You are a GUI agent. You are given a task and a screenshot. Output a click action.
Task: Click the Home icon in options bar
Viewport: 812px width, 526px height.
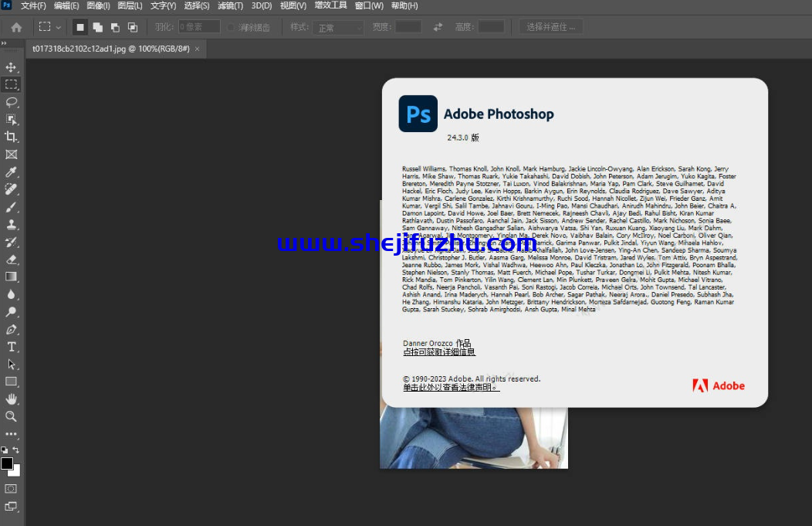pyautogui.click(x=16, y=27)
